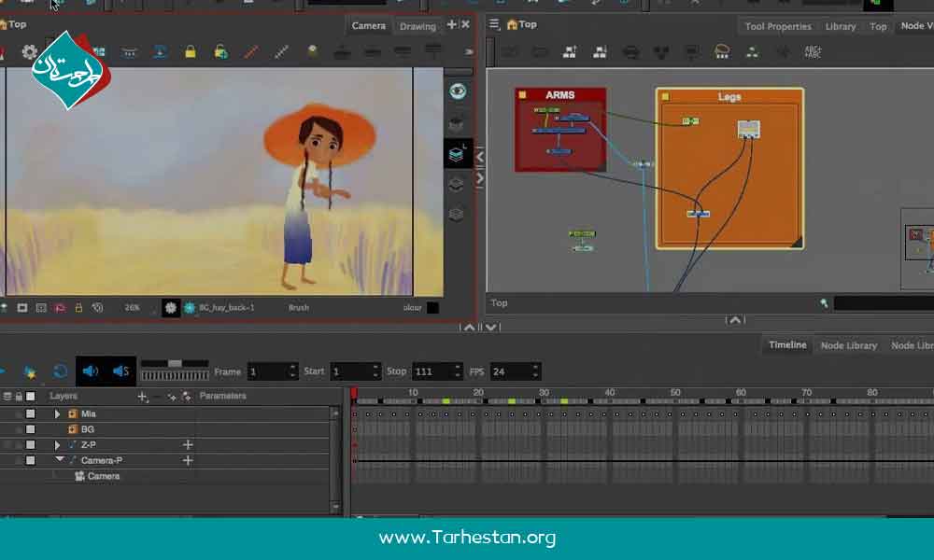
Task: Click the yellow lock icon in Camera toolbar
Action: tap(190, 52)
